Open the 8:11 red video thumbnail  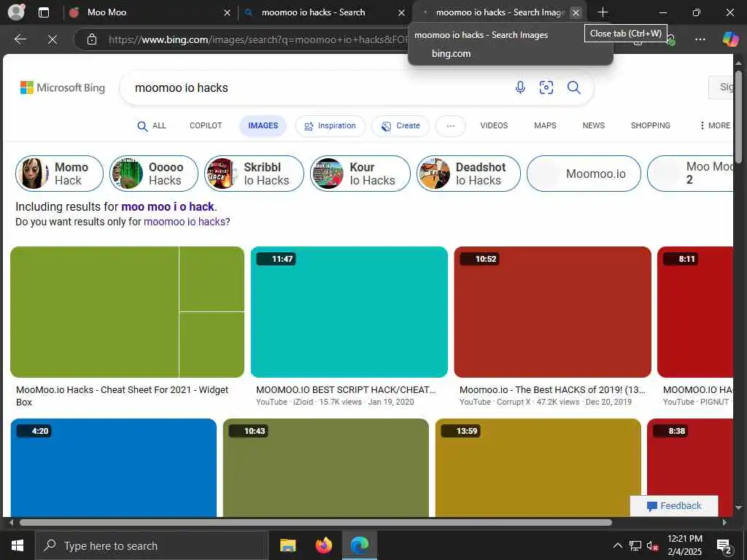(695, 312)
